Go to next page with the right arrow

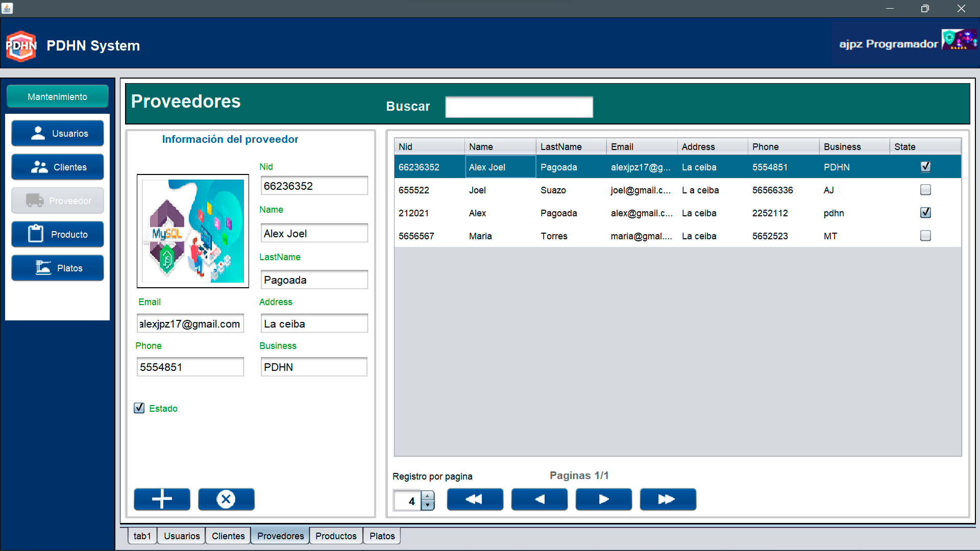point(603,499)
